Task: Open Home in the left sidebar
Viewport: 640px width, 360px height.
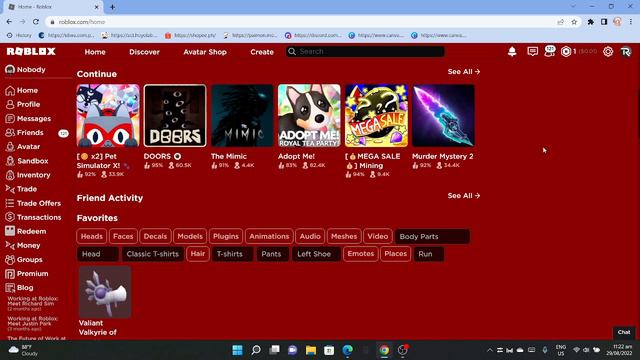Action: click(27, 91)
